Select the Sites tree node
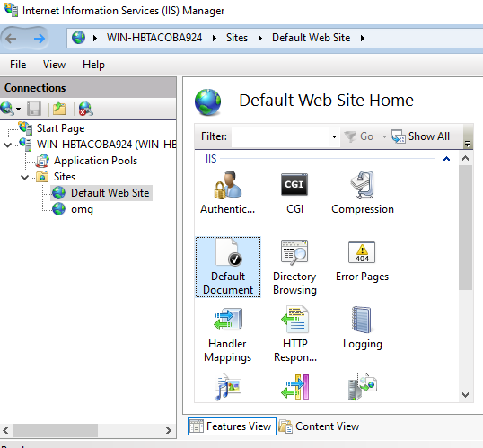Image resolution: width=483 pixels, height=448 pixels. (65, 177)
